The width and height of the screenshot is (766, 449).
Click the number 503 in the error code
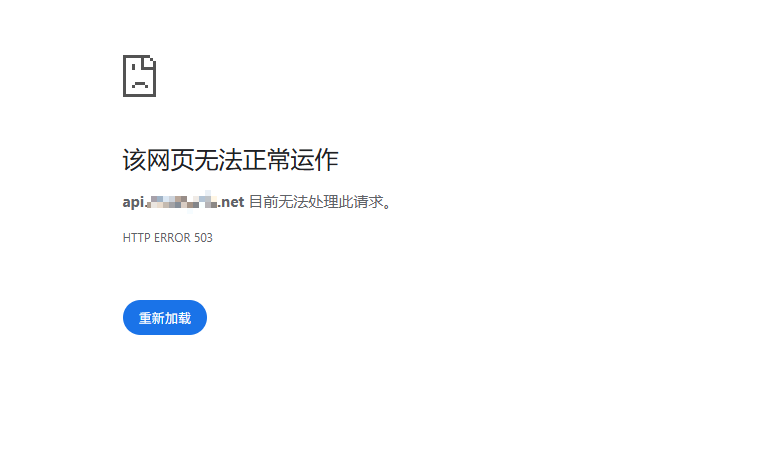[x=203, y=238]
